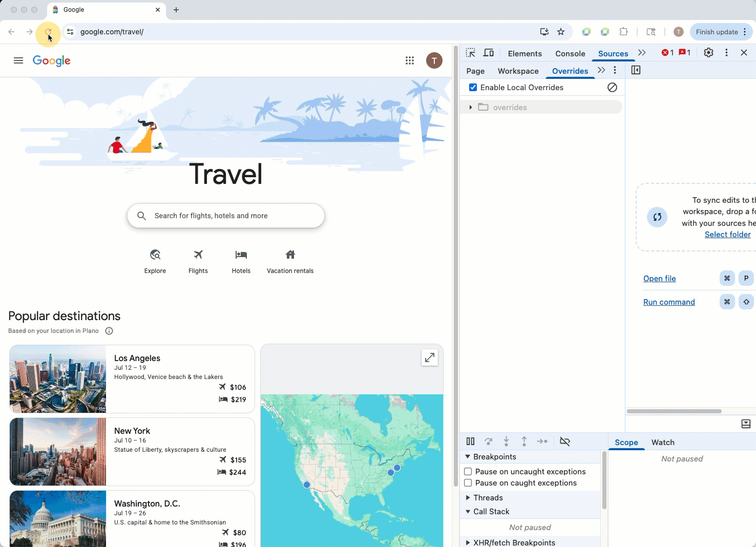The image size is (756, 547).
Task: Go back with the browser back arrow
Action: [12, 32]
